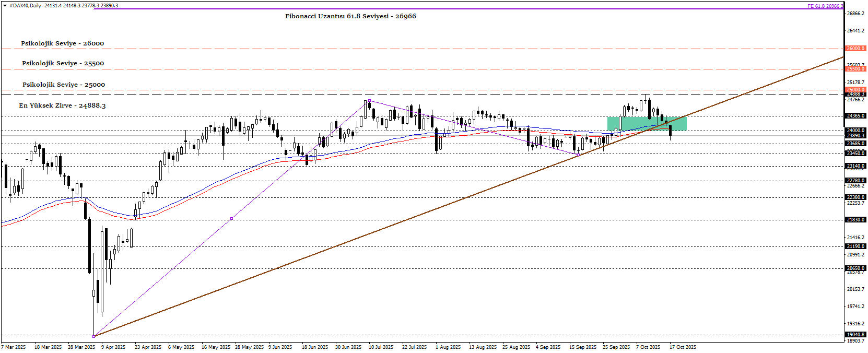Click the 17 Oct 2025 date on time axis
The width and height of the screenshot is (868, 353).
[x=683, y=347]
